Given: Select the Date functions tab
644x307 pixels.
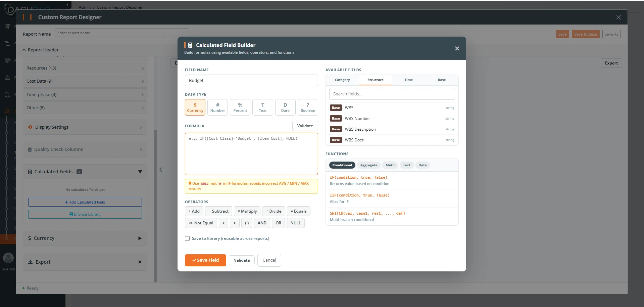Looking at the screenshot, I should [423, 165].
